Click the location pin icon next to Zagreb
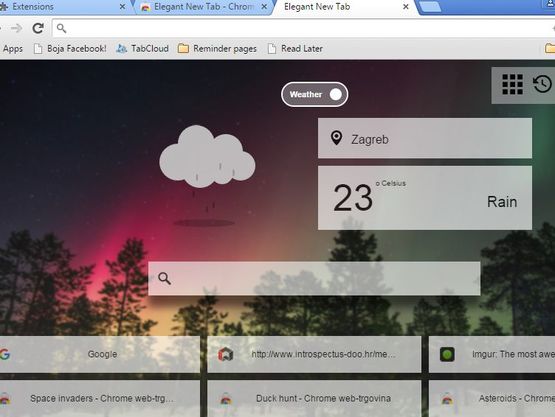Viewport: 555px width, 417px height. pos(336,138)
